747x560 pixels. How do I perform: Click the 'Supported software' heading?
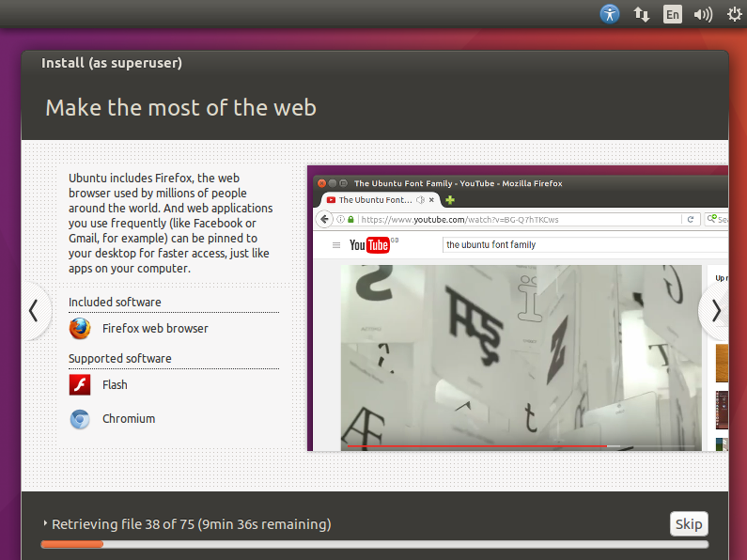[x=120, y=359]
